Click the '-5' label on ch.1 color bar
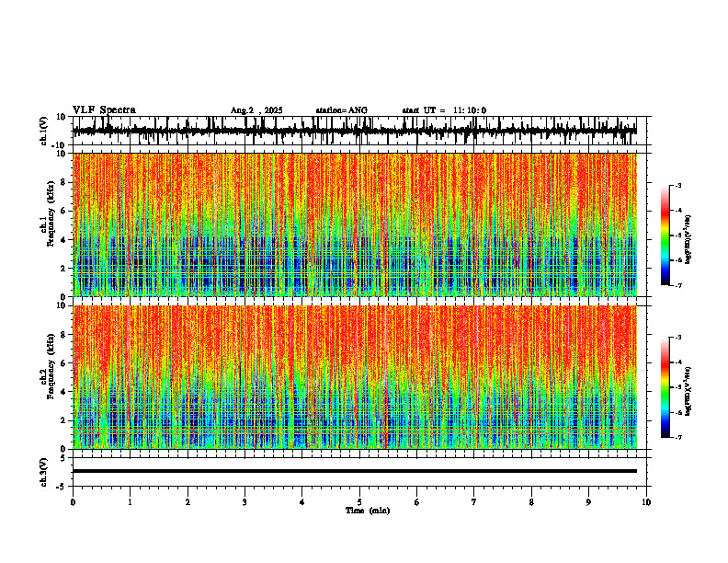Viewport: 728px width, 563px height. tap(678, 236)
